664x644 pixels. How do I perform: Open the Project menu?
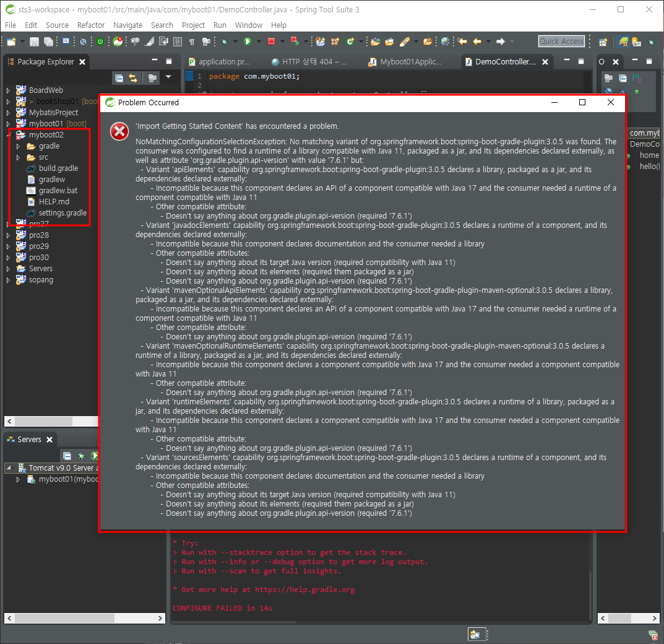pos(193,25)
